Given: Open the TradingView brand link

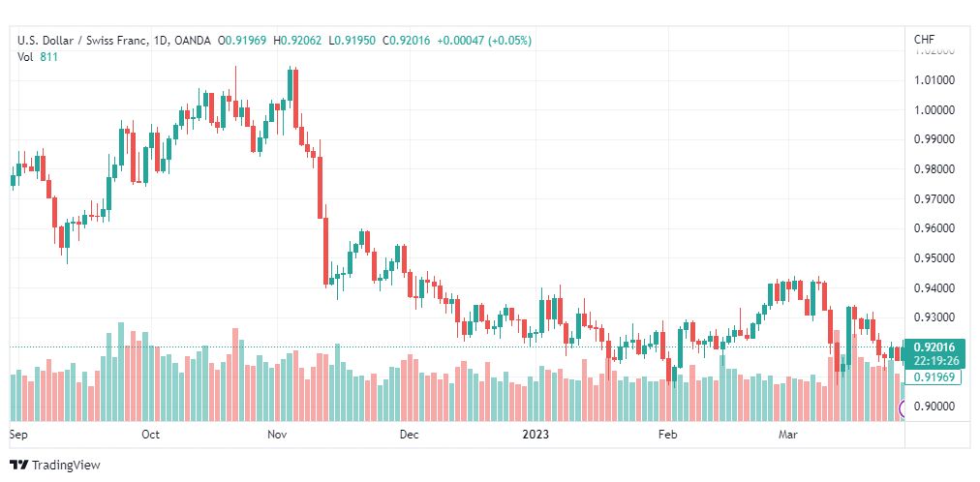Looking at the screenshot, I should pyautogui.click(x=55, y=466).
